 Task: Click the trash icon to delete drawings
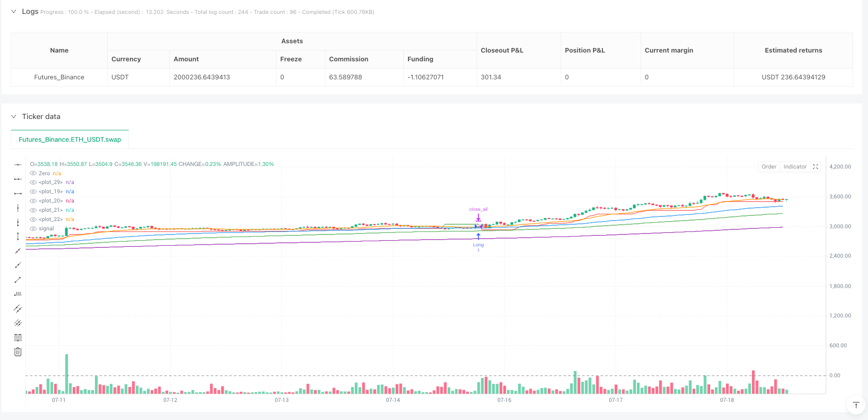point(18,352)
